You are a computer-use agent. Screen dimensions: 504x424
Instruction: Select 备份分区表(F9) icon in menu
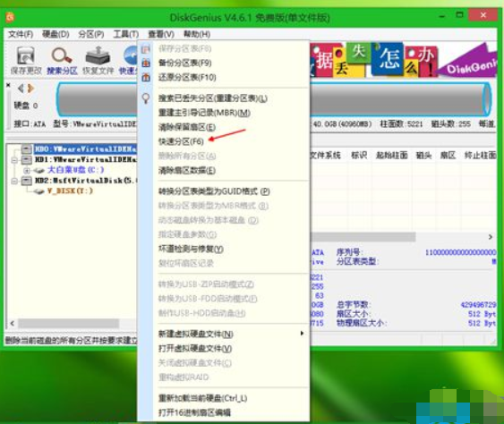pyautogui.click(x=146, y=63)
